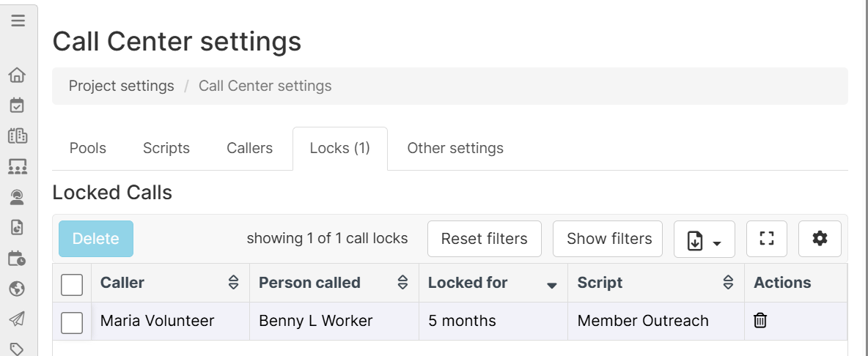Switch to the Scripts tab
Viewport: 868px width, 356px height.
pos(166,148)
